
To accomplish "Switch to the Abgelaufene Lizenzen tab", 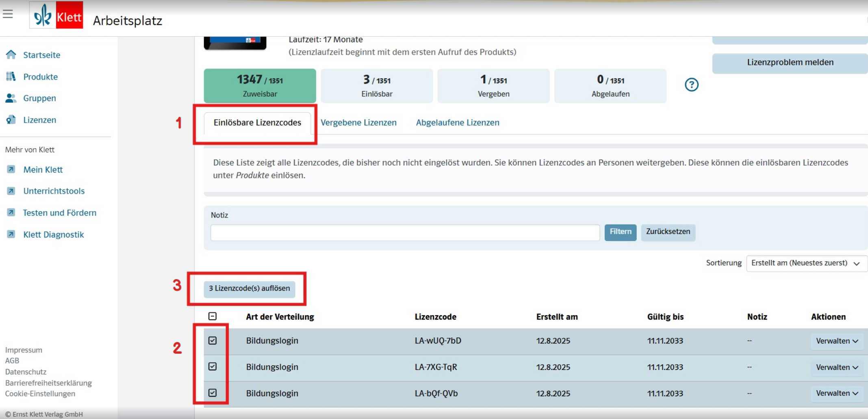I will [x=458, y=123].
